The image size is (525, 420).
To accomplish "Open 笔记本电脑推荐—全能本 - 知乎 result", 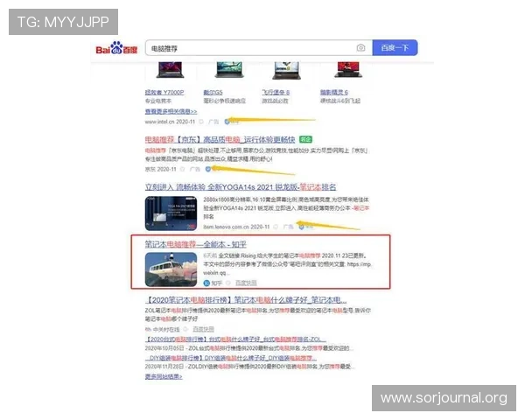I will point(196,244).
